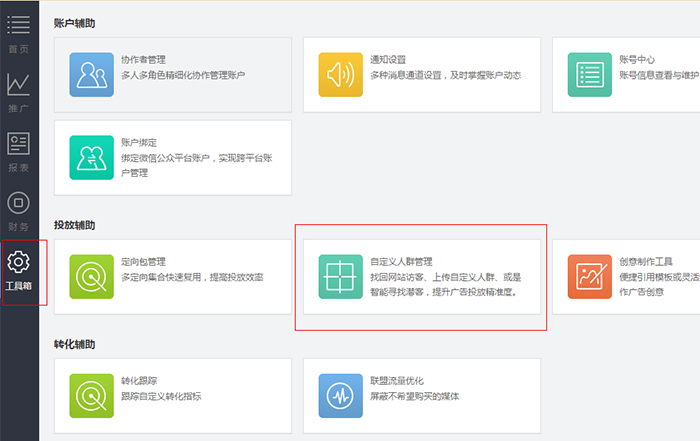Open the 财务 finance icon

[18, 203]
